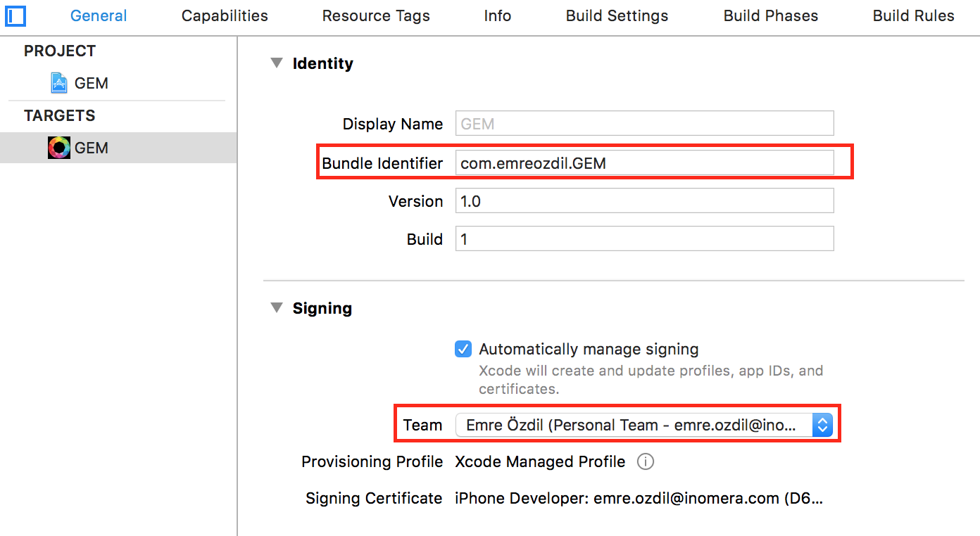The height and width of the screenshot is (536, 980).
Task: Select GEM under PROJECT in sidebar
Action: [x=91, y=83]
